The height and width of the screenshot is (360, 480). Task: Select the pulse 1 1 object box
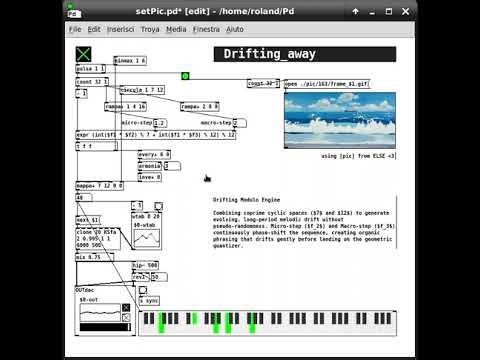click(91, 69)
